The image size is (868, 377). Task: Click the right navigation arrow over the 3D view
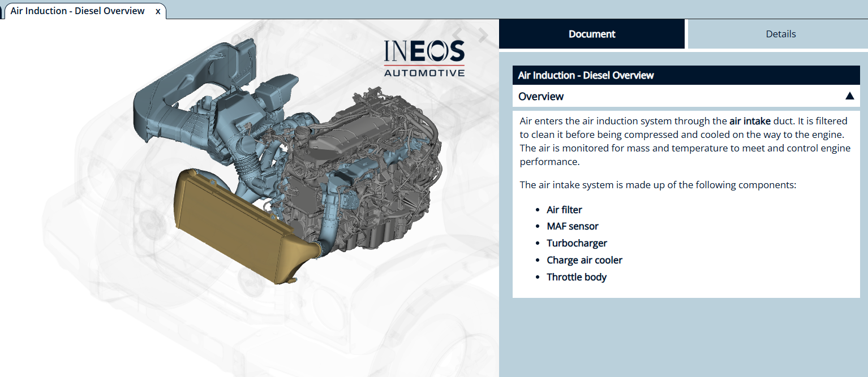[483, 35]
